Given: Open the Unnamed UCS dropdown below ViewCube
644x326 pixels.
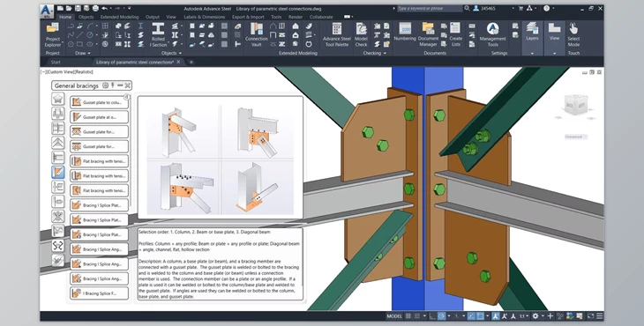Looking at the screenshot, I should click(575, 137).
